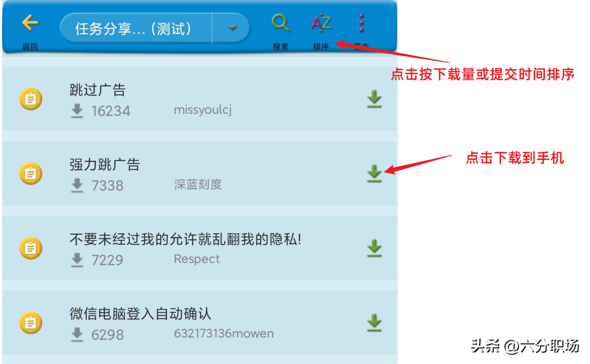Viewport: 590px width, 364px height.
Task: Download the 微信电脑登入自动确认 task
Action: point(375,322)
